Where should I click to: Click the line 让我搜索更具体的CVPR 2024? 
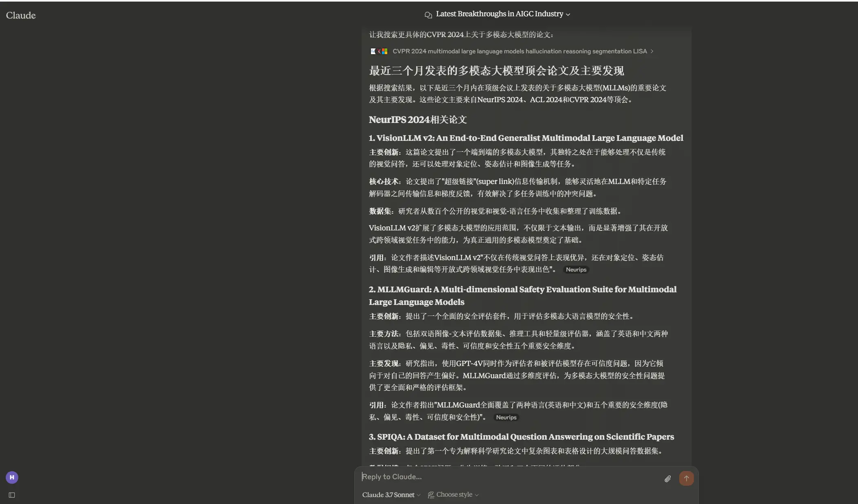point(461,35)
